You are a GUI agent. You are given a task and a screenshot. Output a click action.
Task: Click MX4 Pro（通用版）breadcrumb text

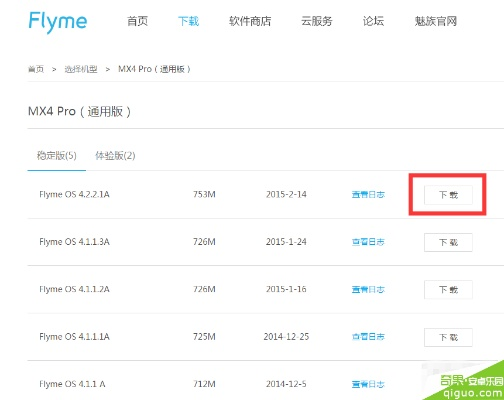tap(154, 69)
